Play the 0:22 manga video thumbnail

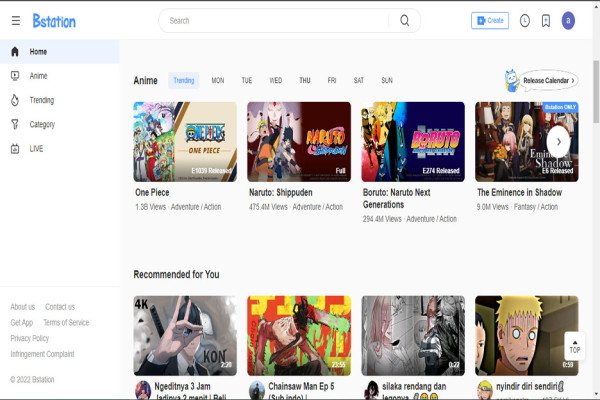(x=413, y=336)
